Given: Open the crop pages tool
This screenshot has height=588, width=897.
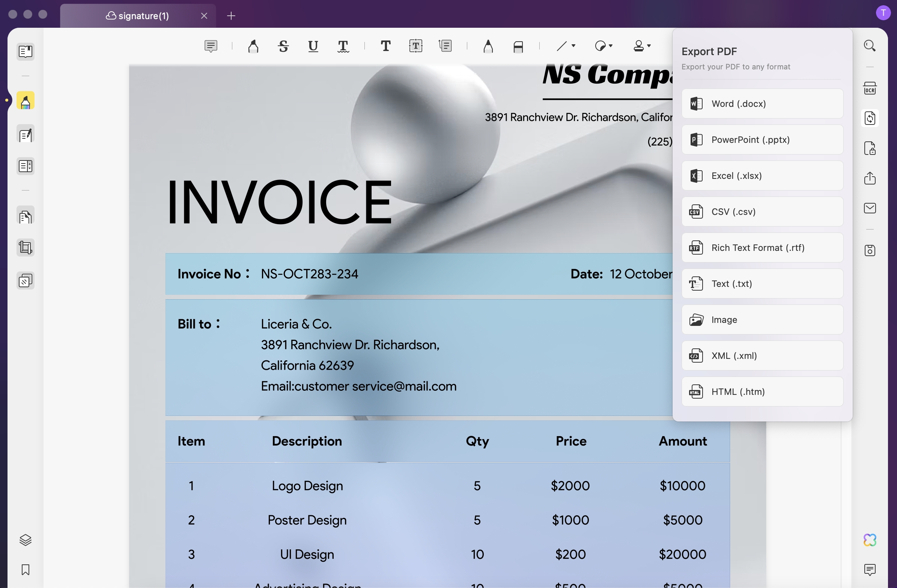Looking at the screenshot, I should (25, 247).
